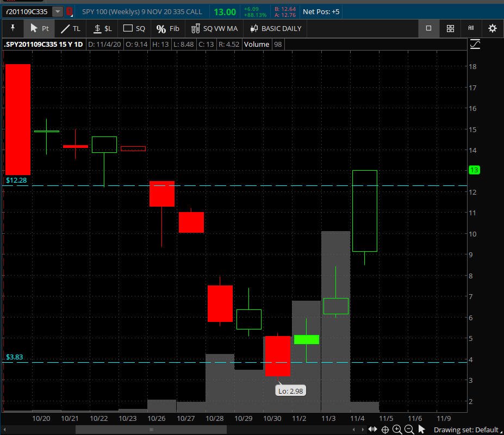This screenshot has height=435, width=504.
Task: Switch to chart grid layout
Action: point(450,28)
